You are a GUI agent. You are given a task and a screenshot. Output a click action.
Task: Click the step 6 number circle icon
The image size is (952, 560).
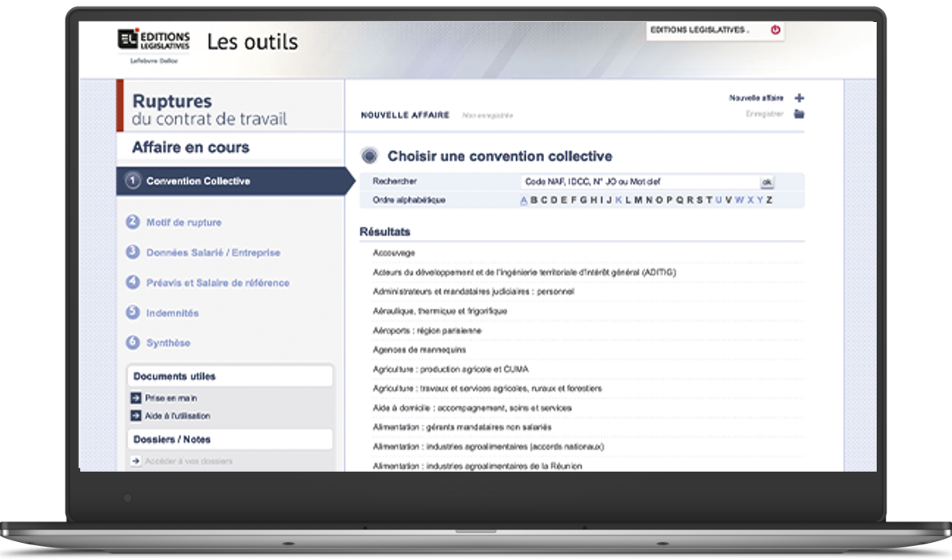(x=133, y=342)
